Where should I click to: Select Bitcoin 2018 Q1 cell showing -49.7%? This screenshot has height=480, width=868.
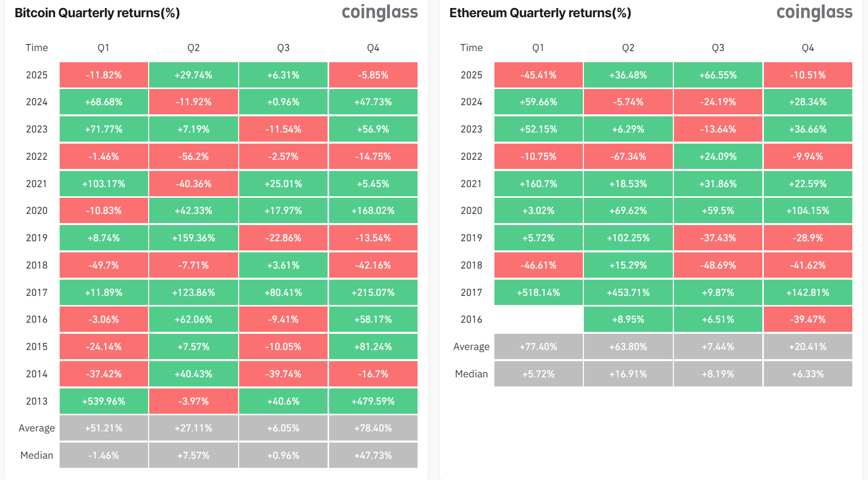(x=104, y=265)
